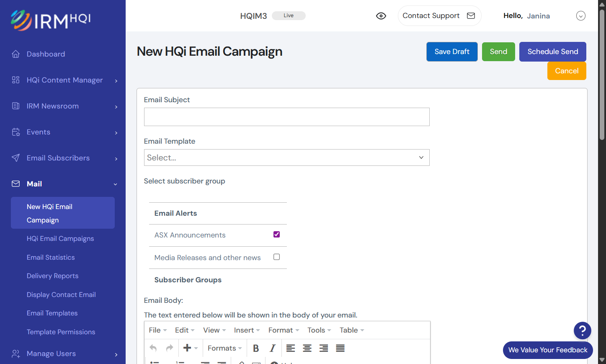The image size is (606, 364).
Task: Open the Edit menu in editor
Action: (185, 330)
